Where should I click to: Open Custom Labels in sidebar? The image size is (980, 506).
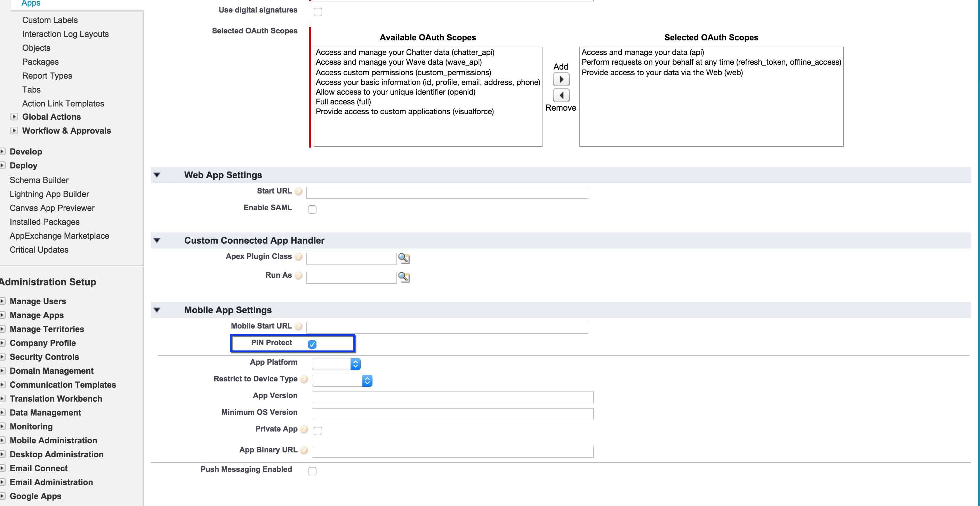[50, 20]
